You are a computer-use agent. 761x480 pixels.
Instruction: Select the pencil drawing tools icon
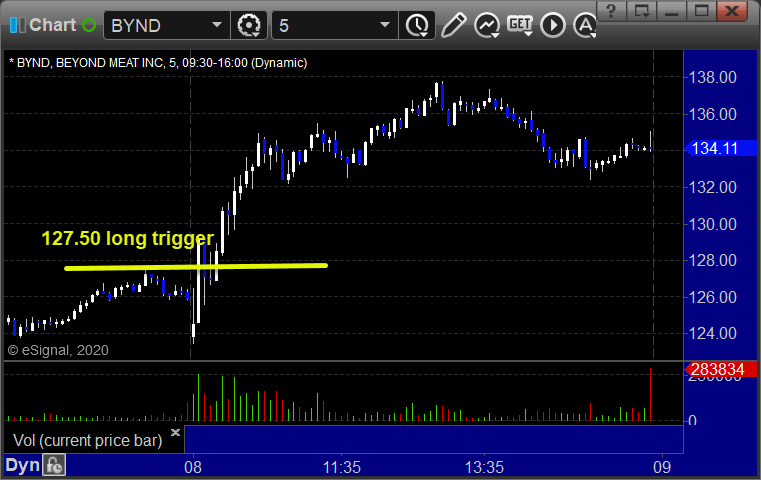pyautogui.click(x=454, y=25)
